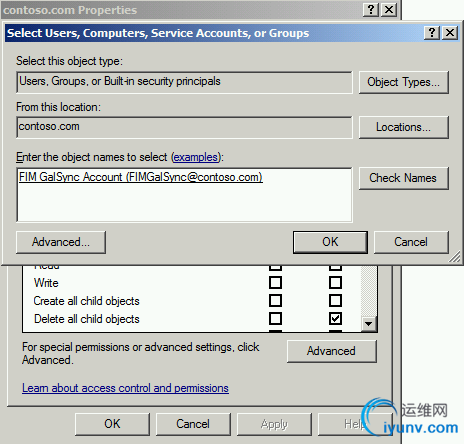Click Check Names to verify the account
This screenshot has height=444, width=464.
404,178
